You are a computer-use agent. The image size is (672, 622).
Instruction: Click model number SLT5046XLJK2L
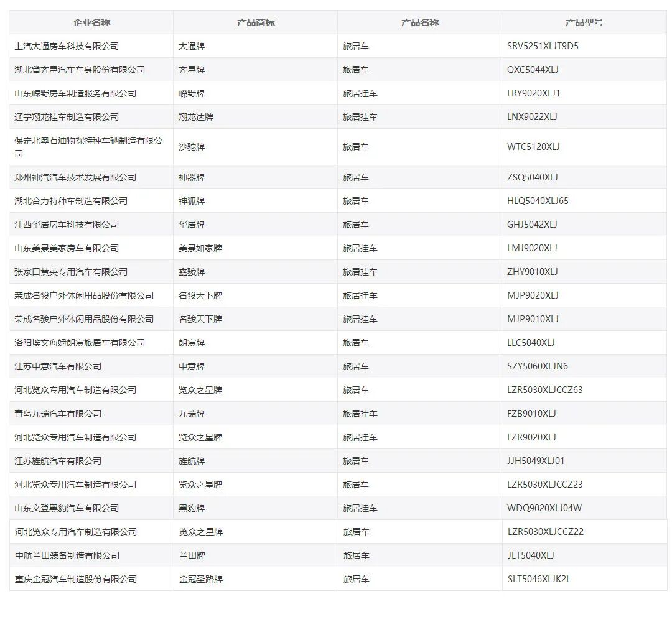[539, 578]
